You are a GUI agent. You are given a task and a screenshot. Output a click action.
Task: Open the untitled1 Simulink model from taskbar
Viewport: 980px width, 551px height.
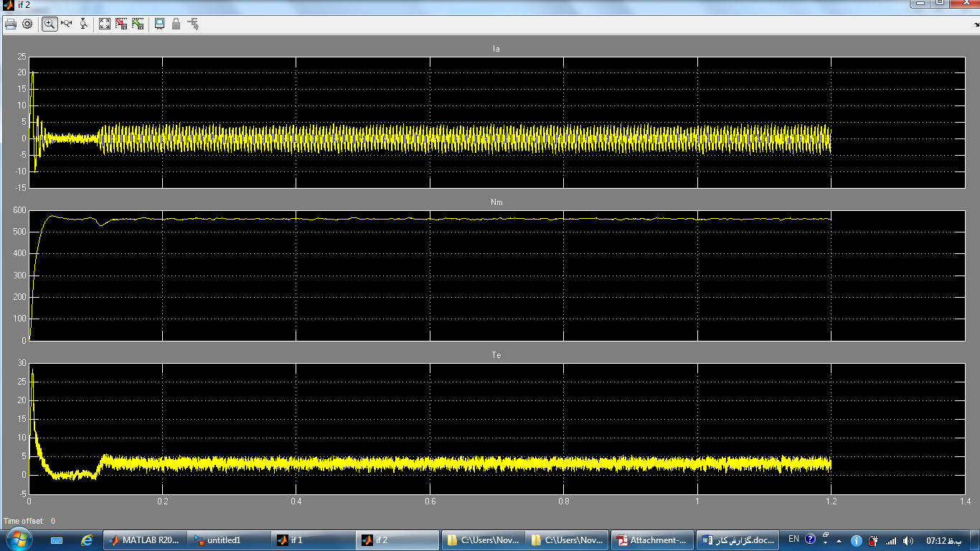coord(229,540)
